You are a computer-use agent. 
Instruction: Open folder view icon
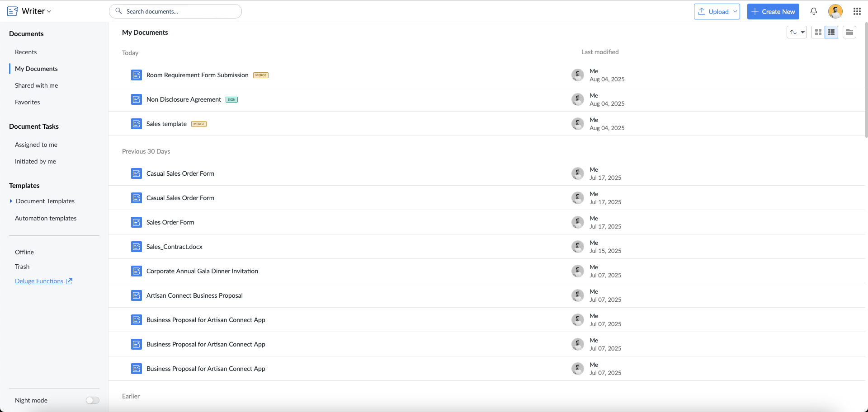[849, 32]
